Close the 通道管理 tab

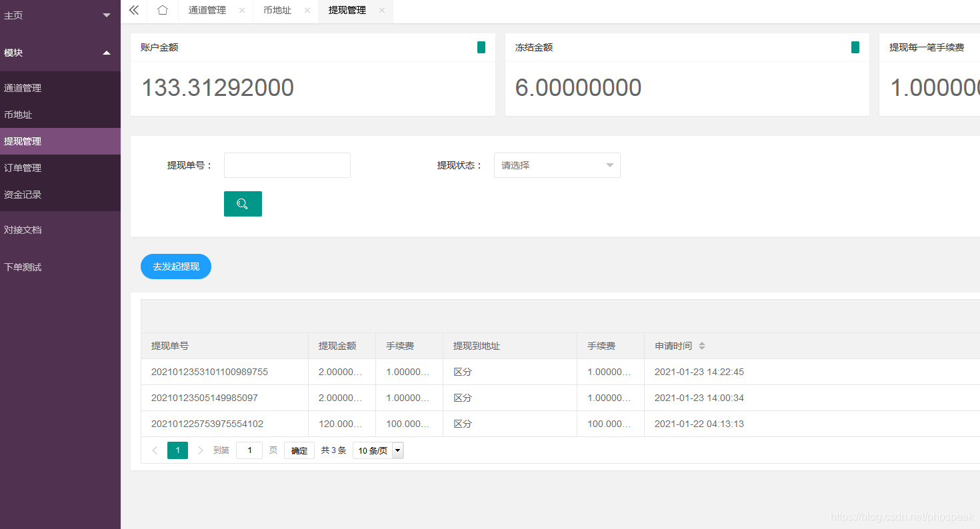pos(241,11)
